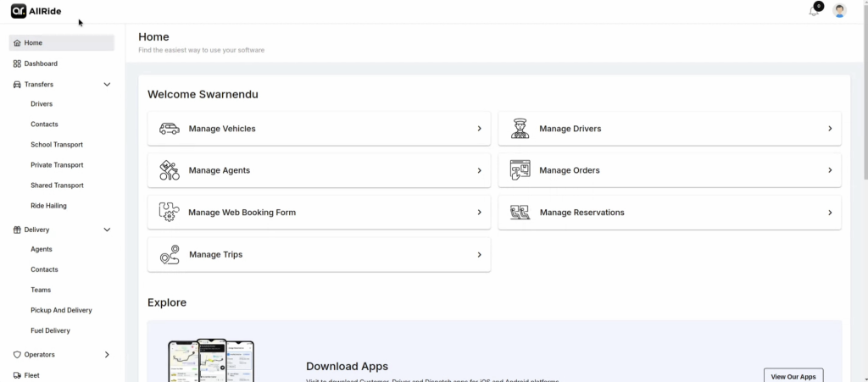Click the Download Apps phones image
The width and height of the screenshot is (868, 382).
point(211,360)
